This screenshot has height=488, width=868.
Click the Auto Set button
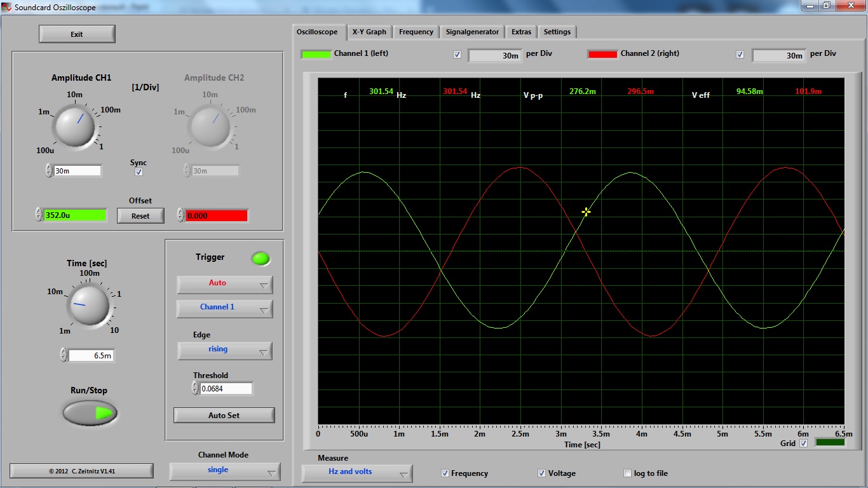coord(224,415)
